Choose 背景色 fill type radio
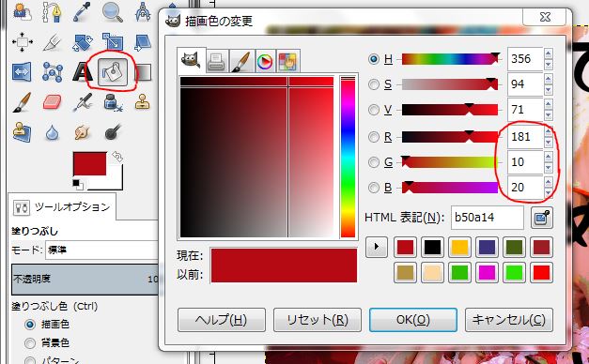Viewport: 589px width, 364px height. 30,342
